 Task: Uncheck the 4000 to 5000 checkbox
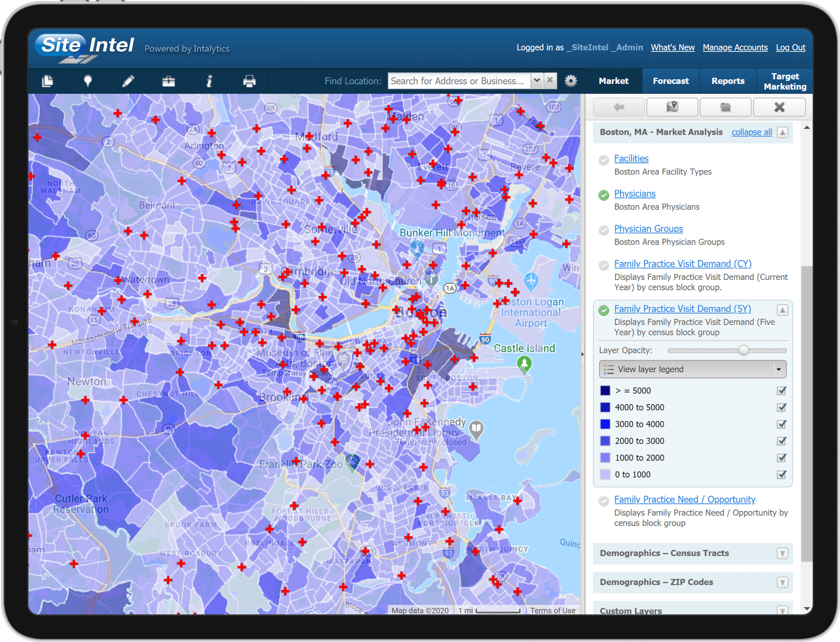coord(781,407)
